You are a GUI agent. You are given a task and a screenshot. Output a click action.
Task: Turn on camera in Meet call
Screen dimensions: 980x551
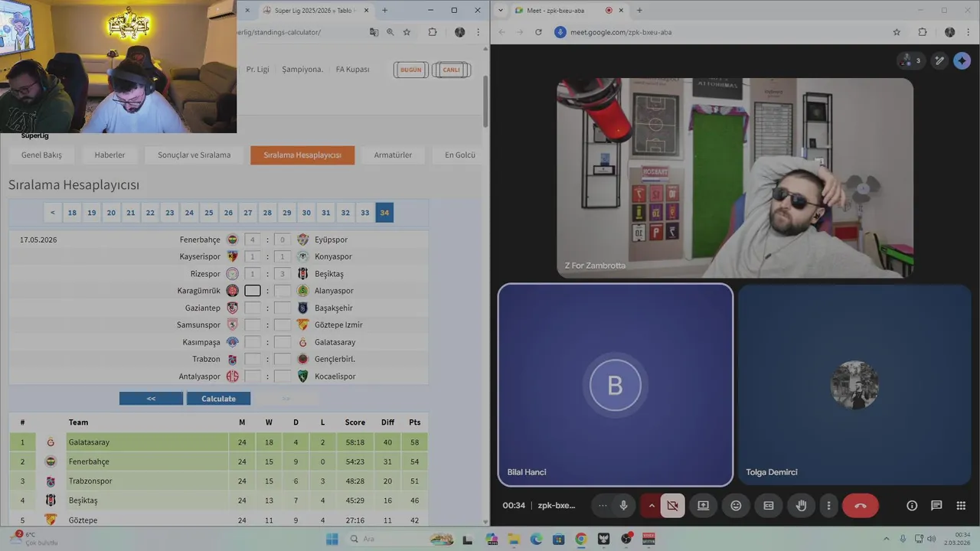pos(672,505)
